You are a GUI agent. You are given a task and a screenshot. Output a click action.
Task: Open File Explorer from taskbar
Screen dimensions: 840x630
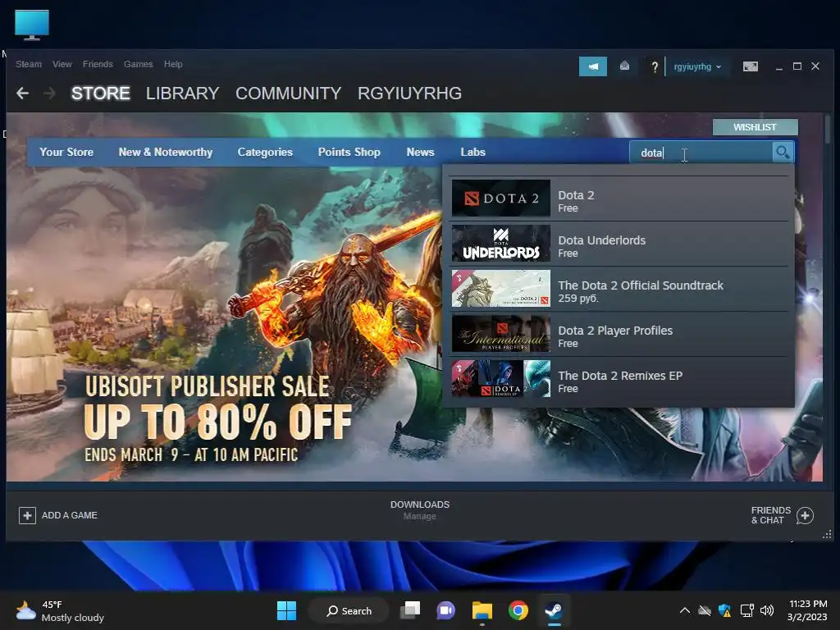click(482, 610)
